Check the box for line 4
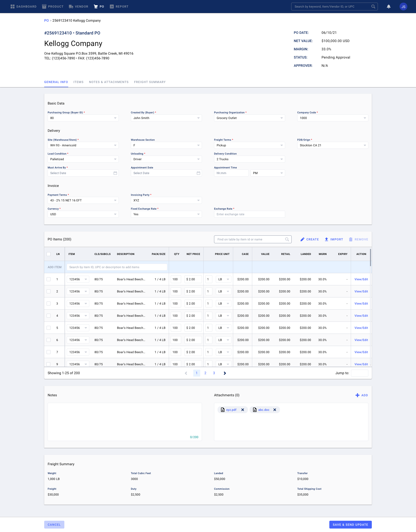 [49, 316]
